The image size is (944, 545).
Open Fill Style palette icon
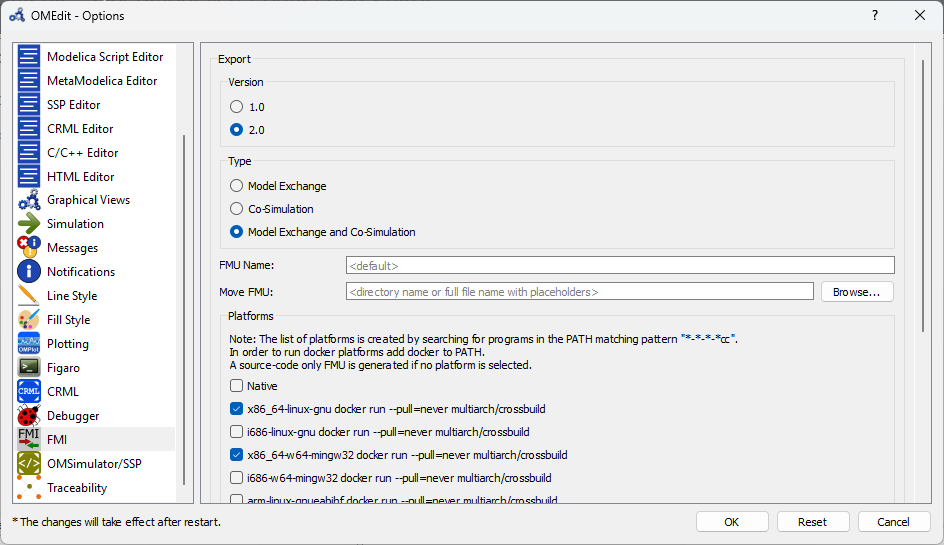[28, 320]
